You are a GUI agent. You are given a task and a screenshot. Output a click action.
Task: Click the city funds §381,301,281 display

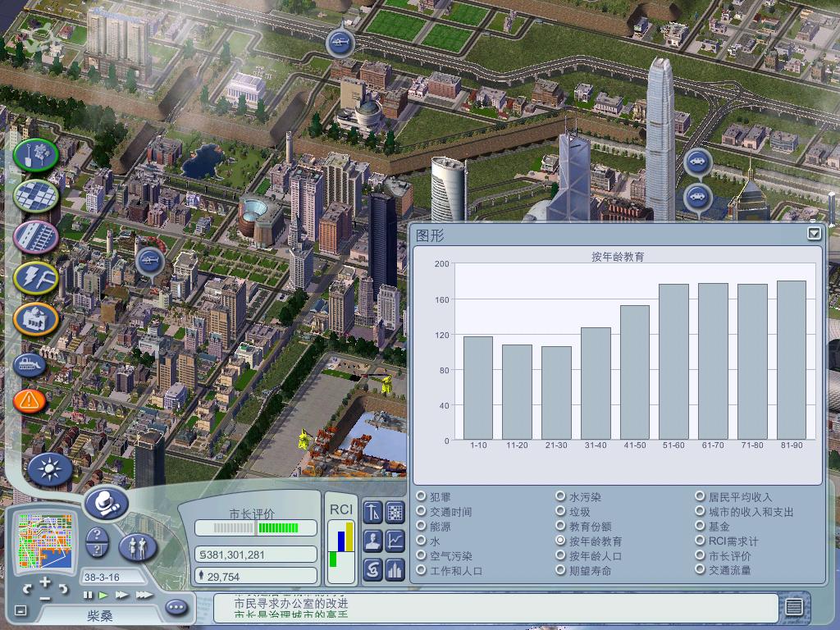pos(256,555)
